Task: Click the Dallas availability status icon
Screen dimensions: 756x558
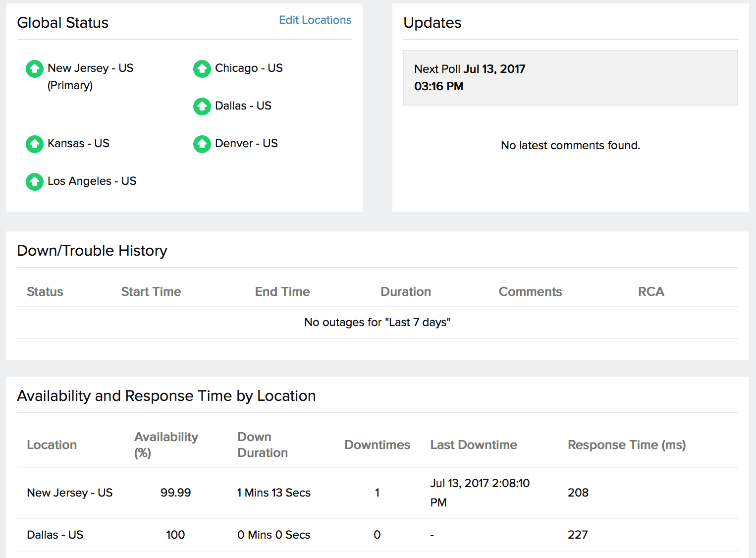Action: [x=202, y=107]
